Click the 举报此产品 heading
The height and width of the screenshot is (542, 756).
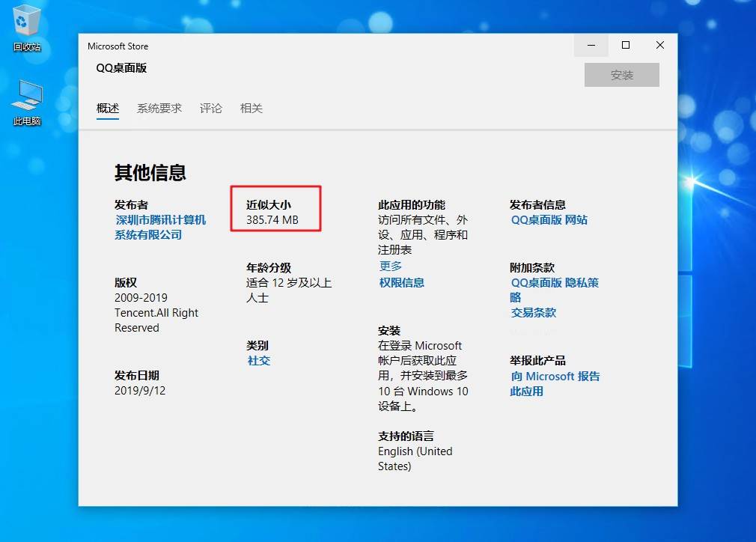tap(537, 360)
